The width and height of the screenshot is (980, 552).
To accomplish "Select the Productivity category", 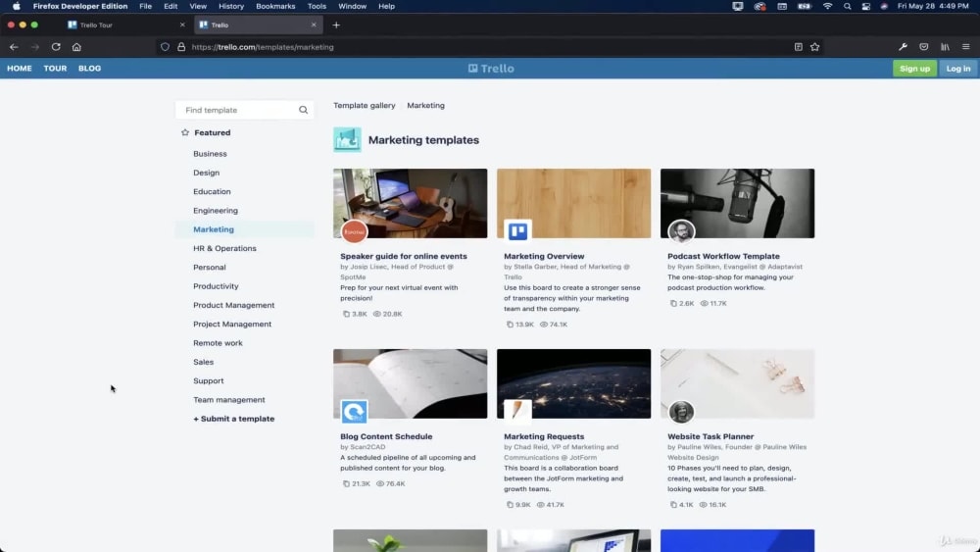I will (x=216, y=286).
